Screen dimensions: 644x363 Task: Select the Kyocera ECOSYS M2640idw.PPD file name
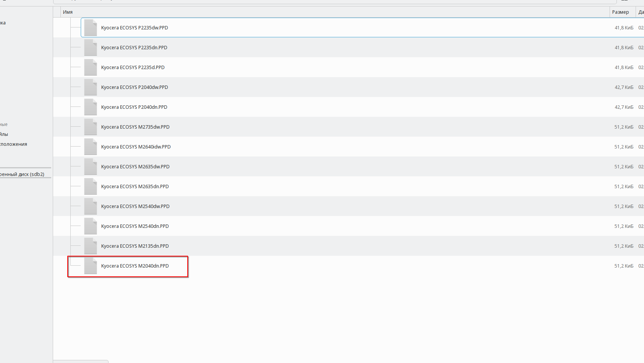click(x=136, y=147)
